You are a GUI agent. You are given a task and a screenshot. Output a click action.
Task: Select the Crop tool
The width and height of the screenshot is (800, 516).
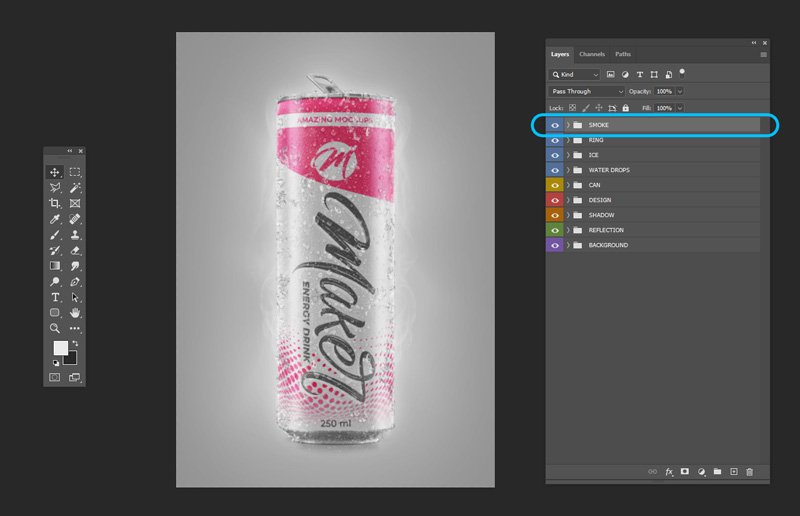click(55, 203)
